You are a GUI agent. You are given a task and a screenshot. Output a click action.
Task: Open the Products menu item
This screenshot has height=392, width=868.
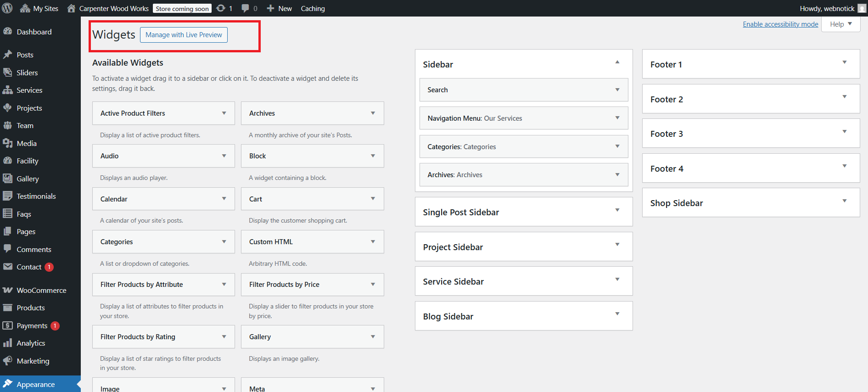[31, 308]
